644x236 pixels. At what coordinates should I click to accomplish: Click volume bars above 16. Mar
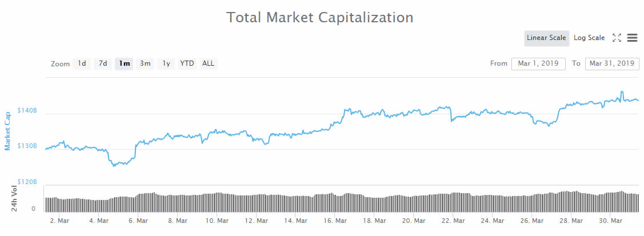pyautogui.click(x=339, y=202)
